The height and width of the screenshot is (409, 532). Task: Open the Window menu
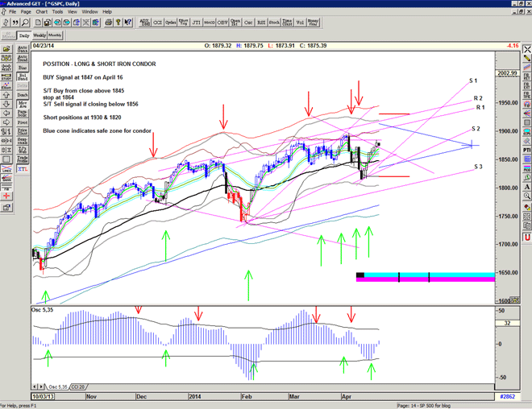tap(89, 12)
